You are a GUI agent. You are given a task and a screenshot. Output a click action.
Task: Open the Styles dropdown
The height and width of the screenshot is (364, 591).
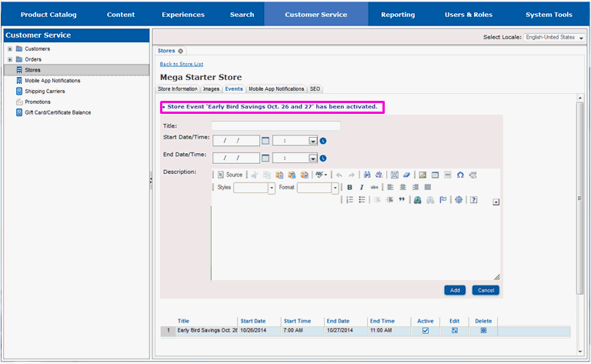[x=272, y=188]
